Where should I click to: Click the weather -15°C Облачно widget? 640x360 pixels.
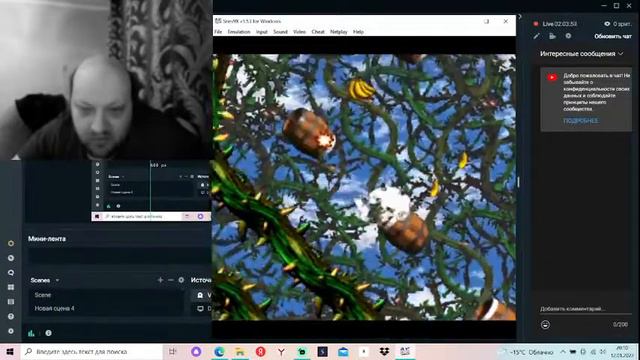526,352
